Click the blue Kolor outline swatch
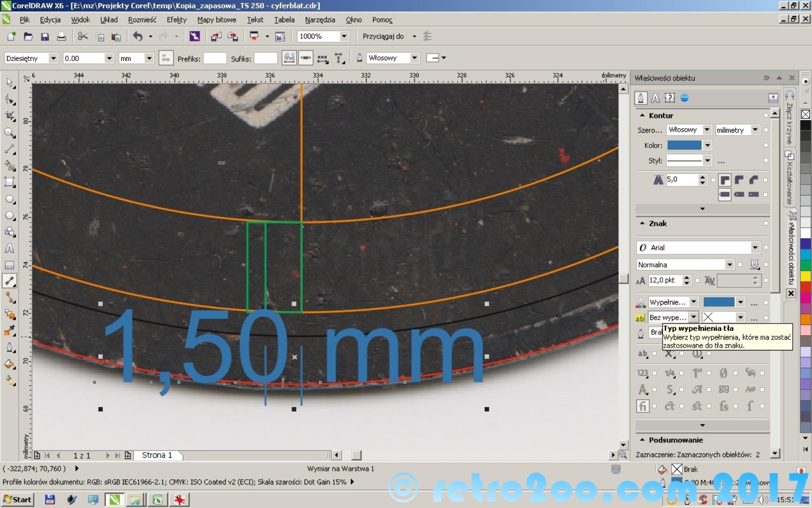812x508 pixels. click(x=684, y=145)
